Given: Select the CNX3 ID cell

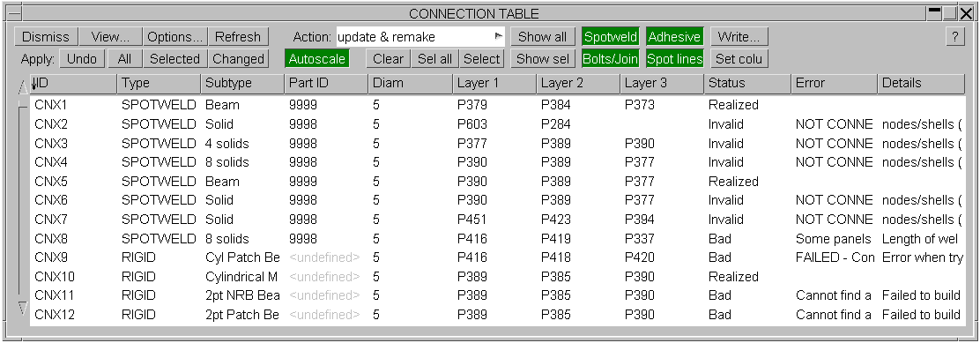Looking at the screenshot, I should click(x=51, y=144).
